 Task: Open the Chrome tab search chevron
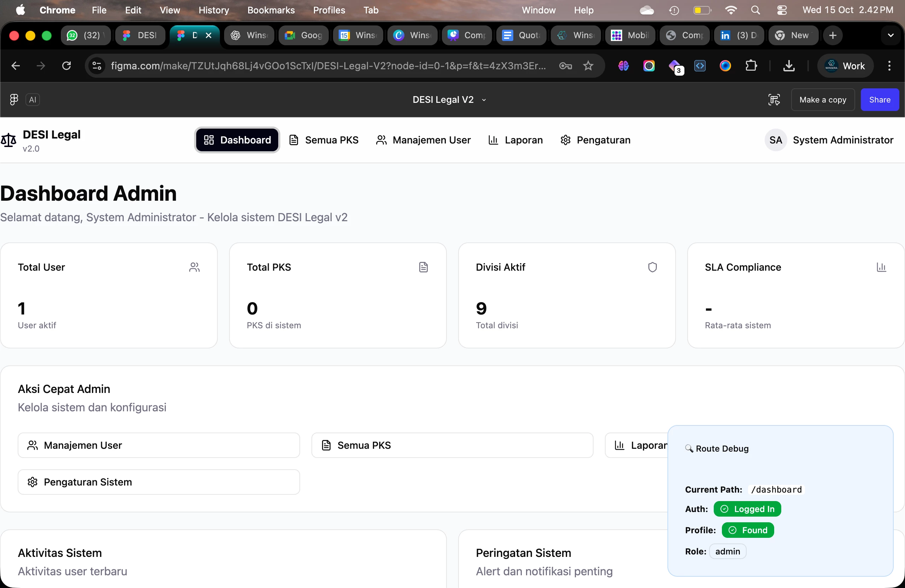click(890, 35)
